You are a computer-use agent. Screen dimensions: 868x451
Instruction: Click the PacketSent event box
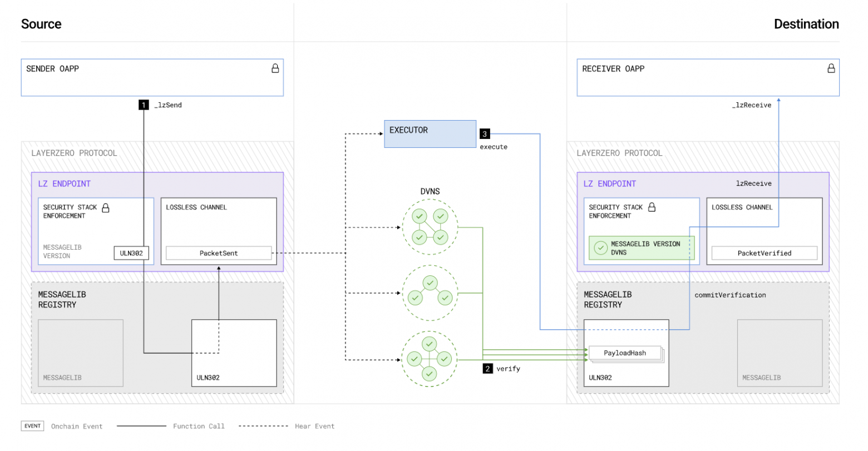click(x=219, y=253)
